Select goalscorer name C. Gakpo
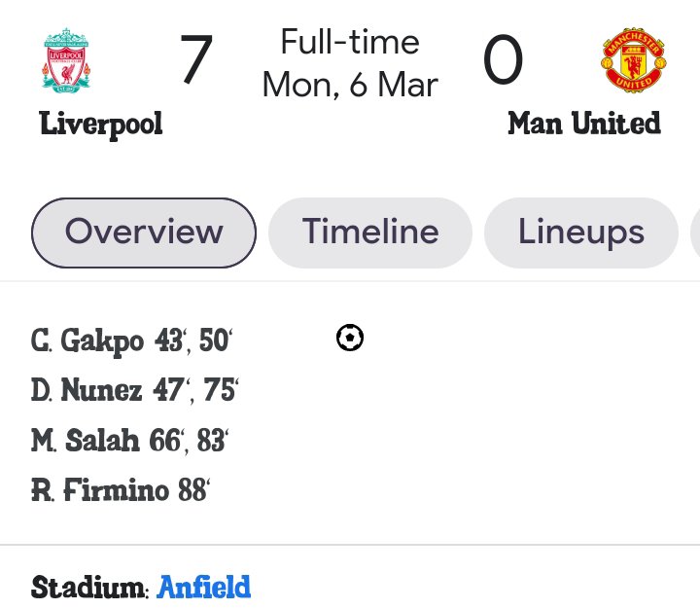 pyautogui.click(x=90, y=341)
